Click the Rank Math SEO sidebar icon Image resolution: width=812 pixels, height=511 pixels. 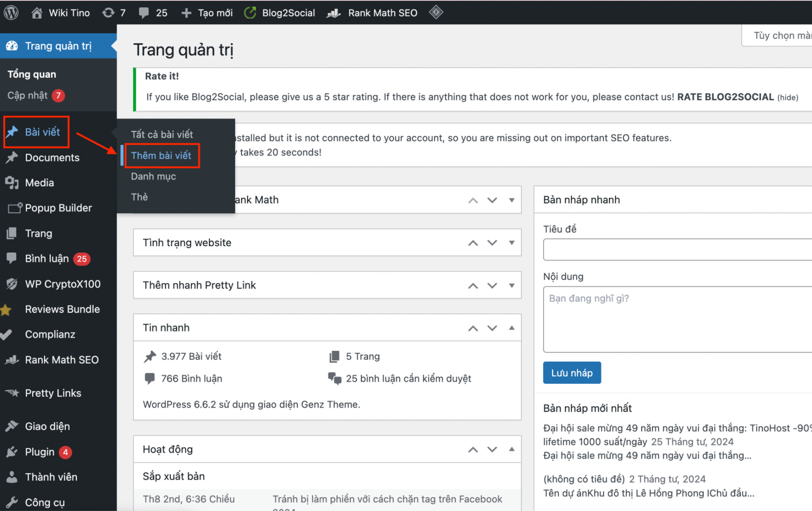point(12,360)
